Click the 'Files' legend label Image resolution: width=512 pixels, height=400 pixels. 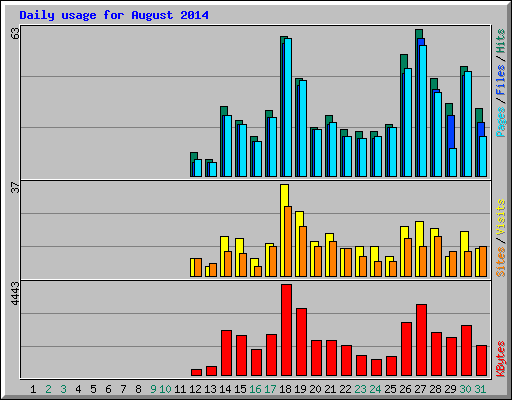coord(500,80)
